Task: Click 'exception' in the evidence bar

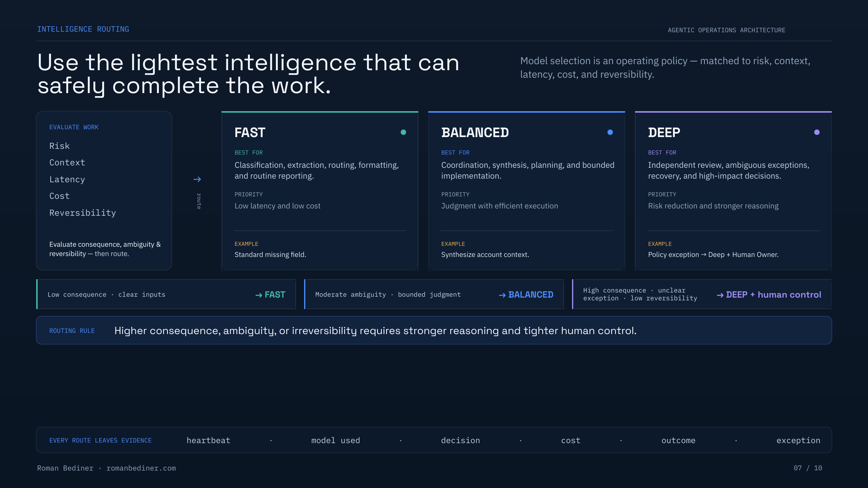Action: pyautogui.click(x=798, y=440)
